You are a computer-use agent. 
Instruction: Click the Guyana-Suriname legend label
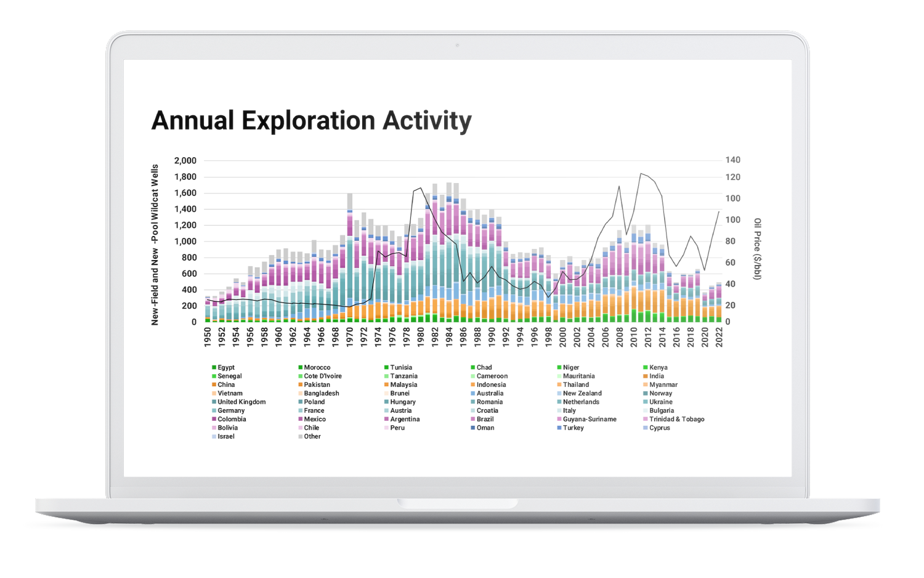point(590,419)
